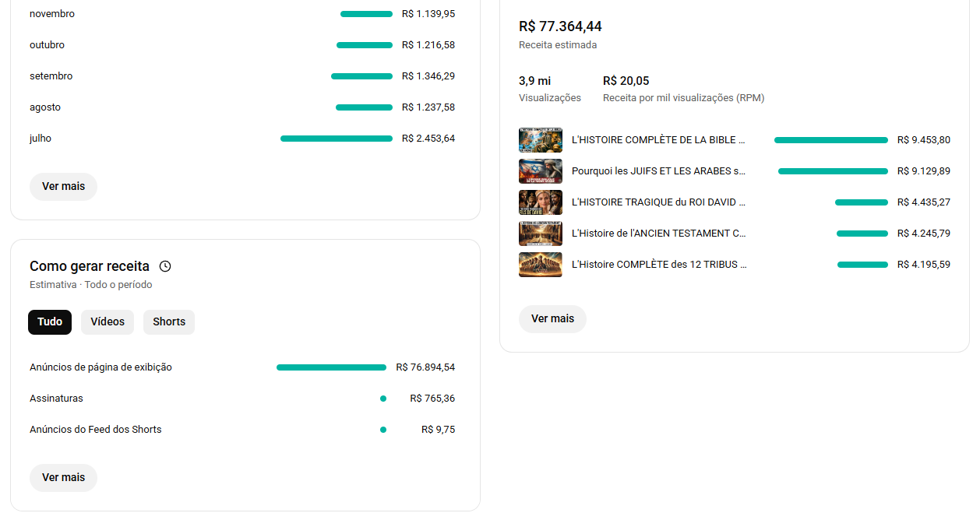
Task: Click the clock icon beside Como gerar receita
Action: (x=165, y=266)
